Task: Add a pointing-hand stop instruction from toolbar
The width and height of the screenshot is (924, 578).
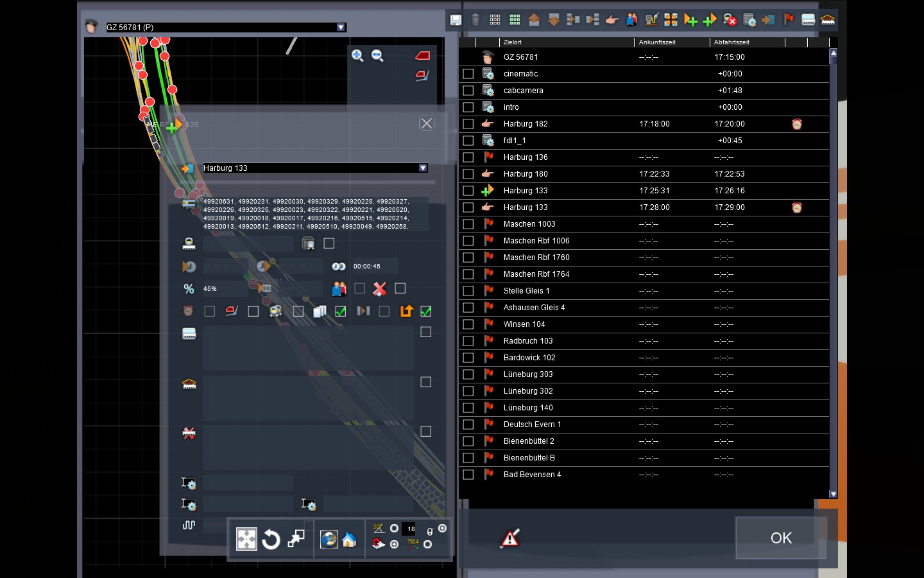Action: (x=612, y=20)
